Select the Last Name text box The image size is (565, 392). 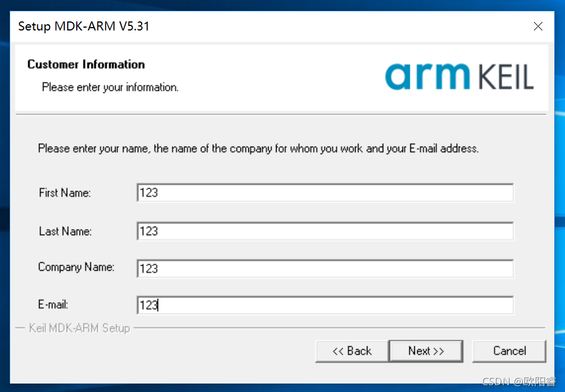point(325,231)
